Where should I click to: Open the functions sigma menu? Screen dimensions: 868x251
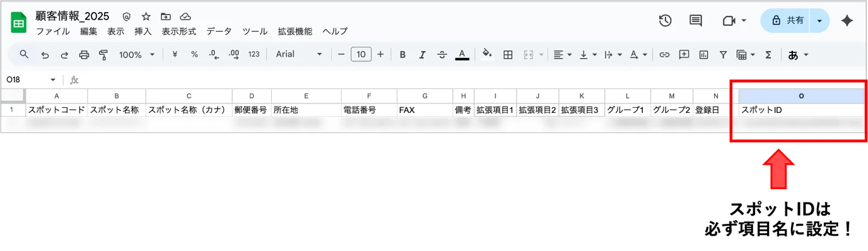coord(768,55)
